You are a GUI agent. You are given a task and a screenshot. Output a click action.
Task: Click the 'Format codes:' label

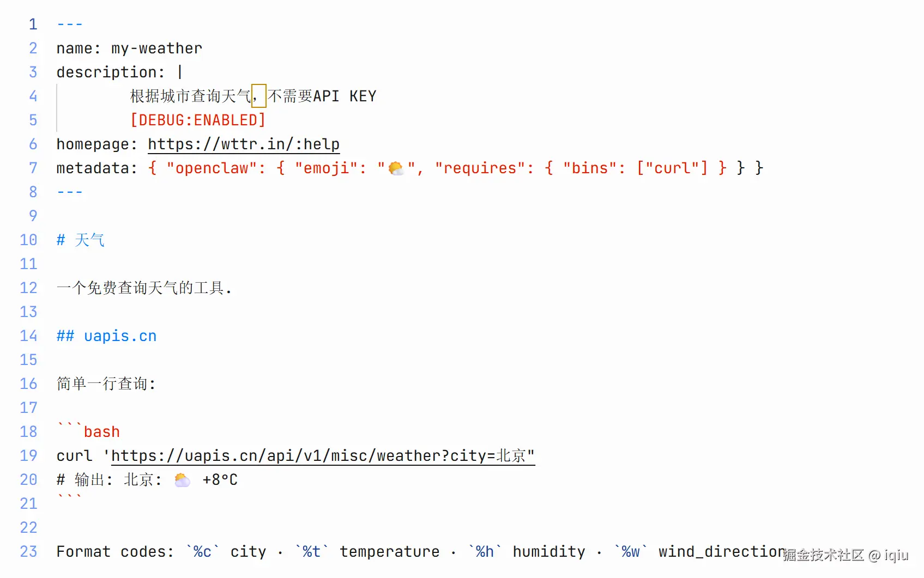(x=115, y=552)
